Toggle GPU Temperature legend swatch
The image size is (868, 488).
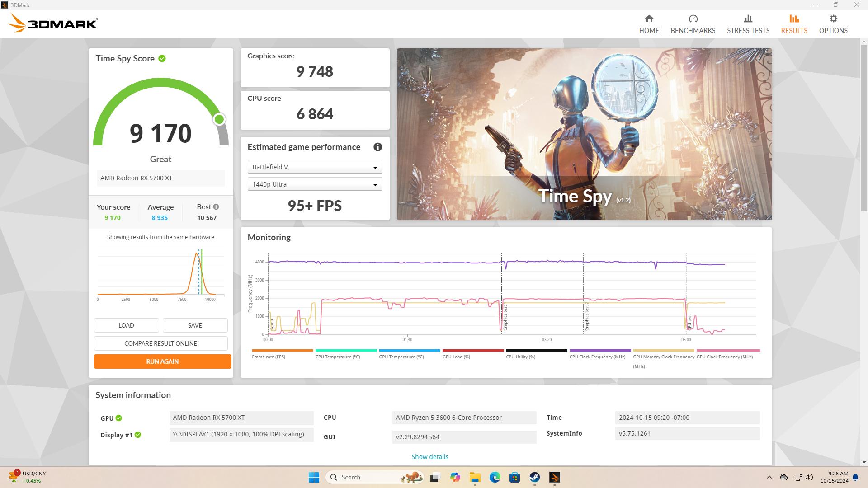[x=410, y=350]
